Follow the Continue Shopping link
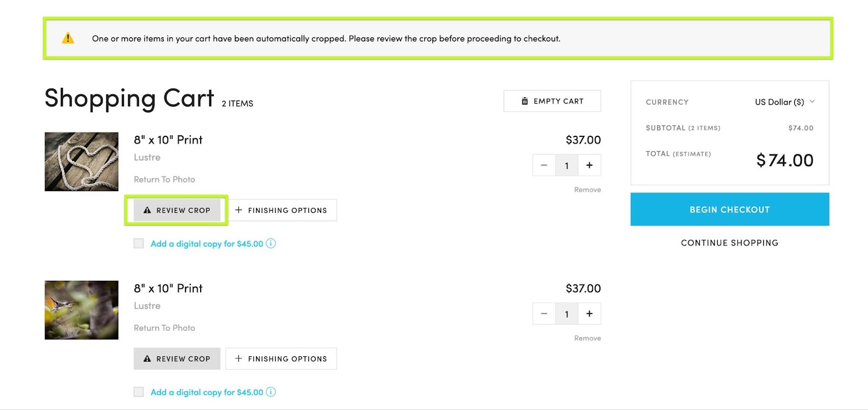 coord(730,243)
